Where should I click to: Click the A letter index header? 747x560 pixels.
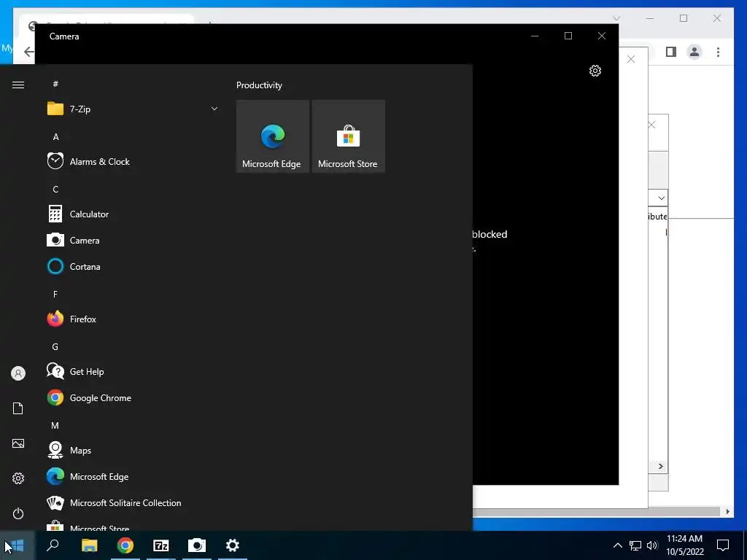(55, 136)
